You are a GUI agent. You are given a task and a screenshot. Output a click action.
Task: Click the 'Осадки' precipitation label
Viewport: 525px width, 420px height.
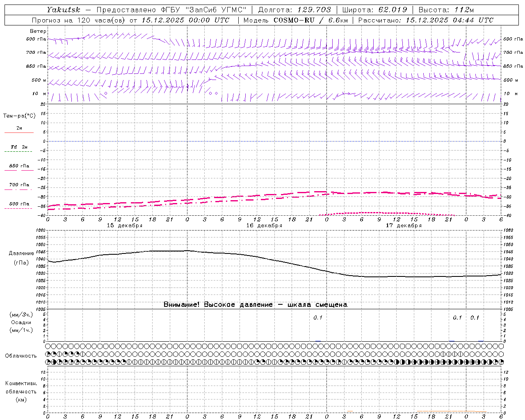pos(21,322)
